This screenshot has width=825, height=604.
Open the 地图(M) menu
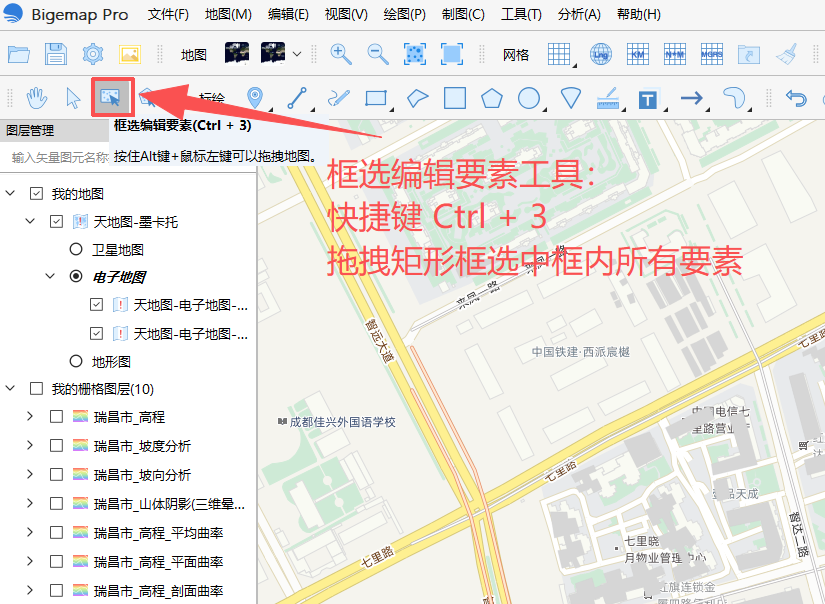[x=228, y=14]
